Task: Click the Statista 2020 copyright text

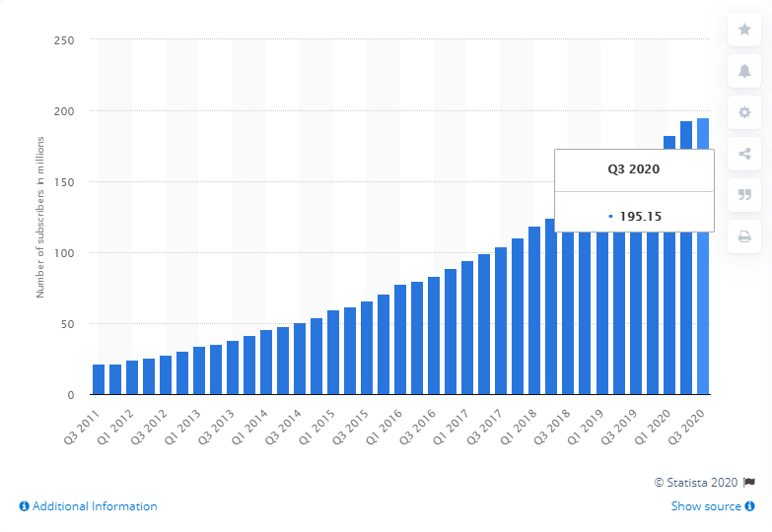Action: tap(696, 483)
